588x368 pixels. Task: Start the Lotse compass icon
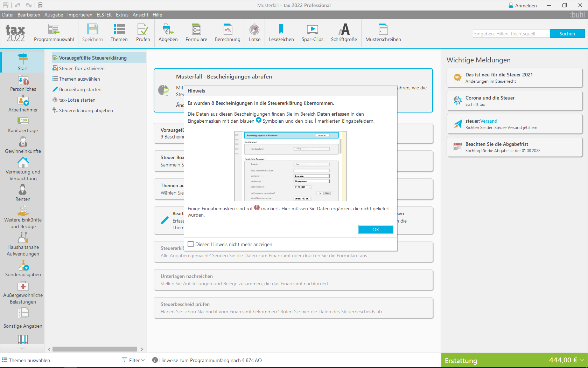(254, 33)
